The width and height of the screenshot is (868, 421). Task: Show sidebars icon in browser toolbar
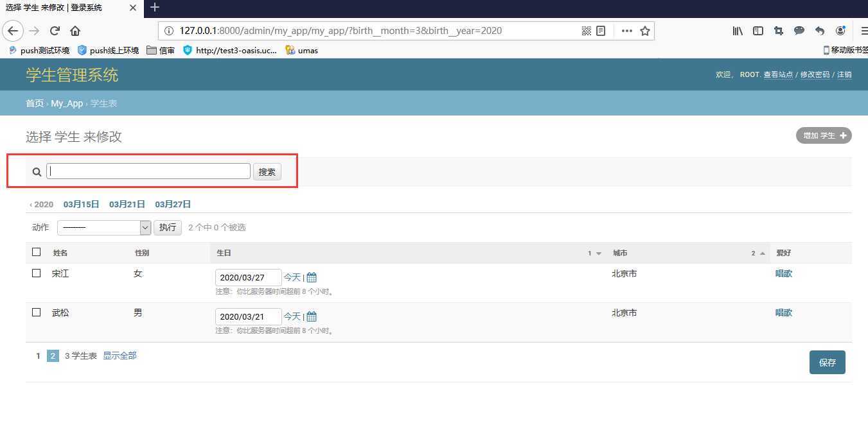click(x=758, y=31)
